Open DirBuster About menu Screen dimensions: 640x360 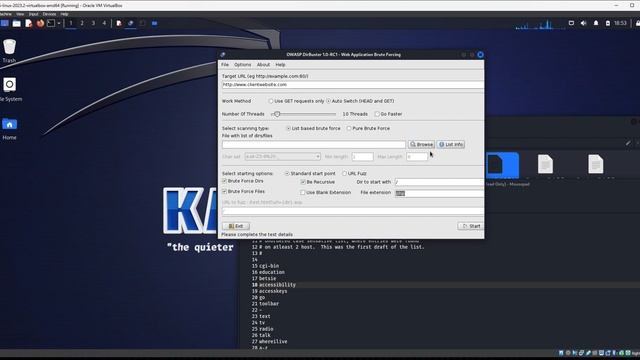[263, 64]
